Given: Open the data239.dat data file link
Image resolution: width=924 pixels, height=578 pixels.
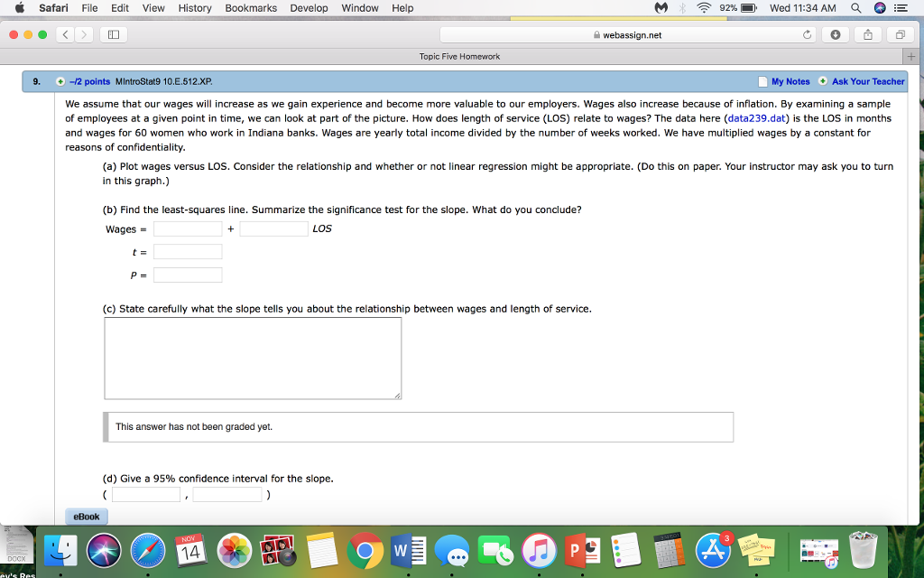Looking at the screenshot, I should (757, 118).
